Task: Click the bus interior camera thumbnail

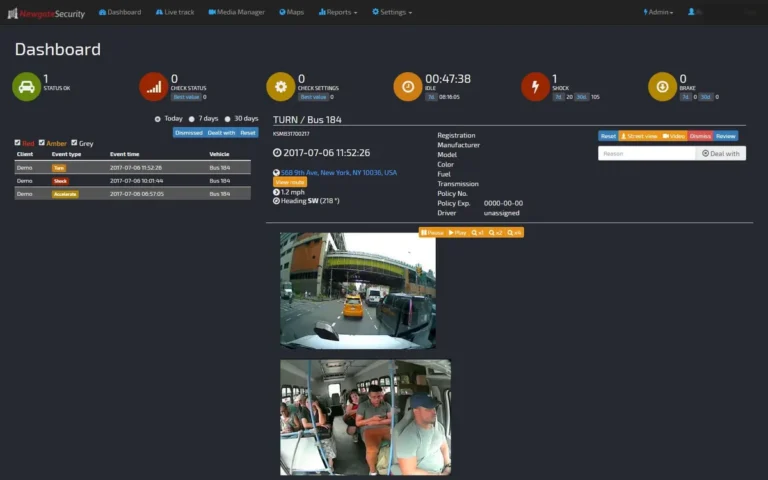Action: (x=365, y=417)
